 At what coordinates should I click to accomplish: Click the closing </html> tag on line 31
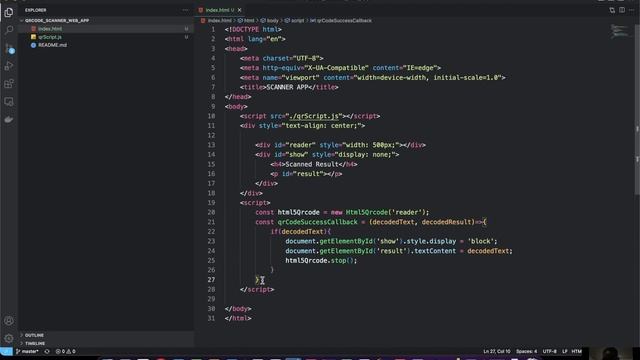click(238, 318)
